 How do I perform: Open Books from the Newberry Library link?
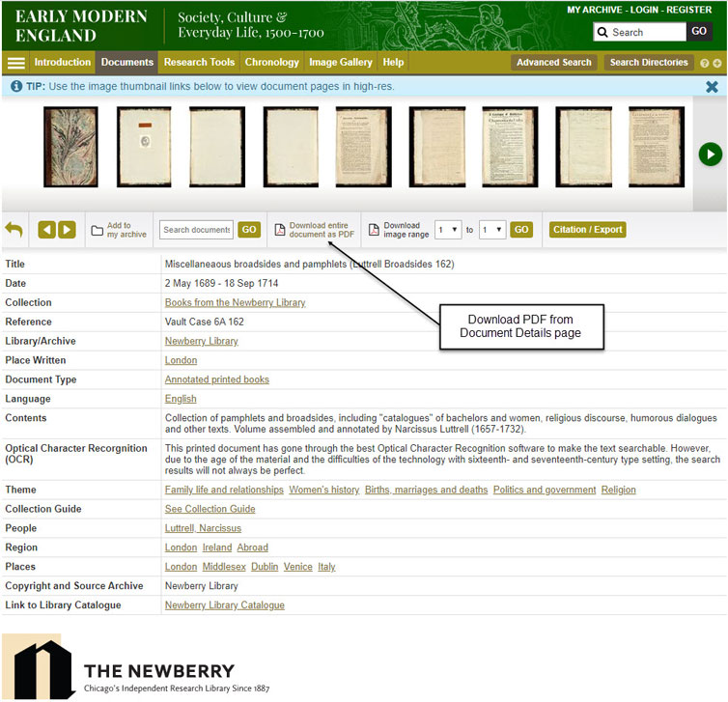pyautogui.click(x=235, y=302)
